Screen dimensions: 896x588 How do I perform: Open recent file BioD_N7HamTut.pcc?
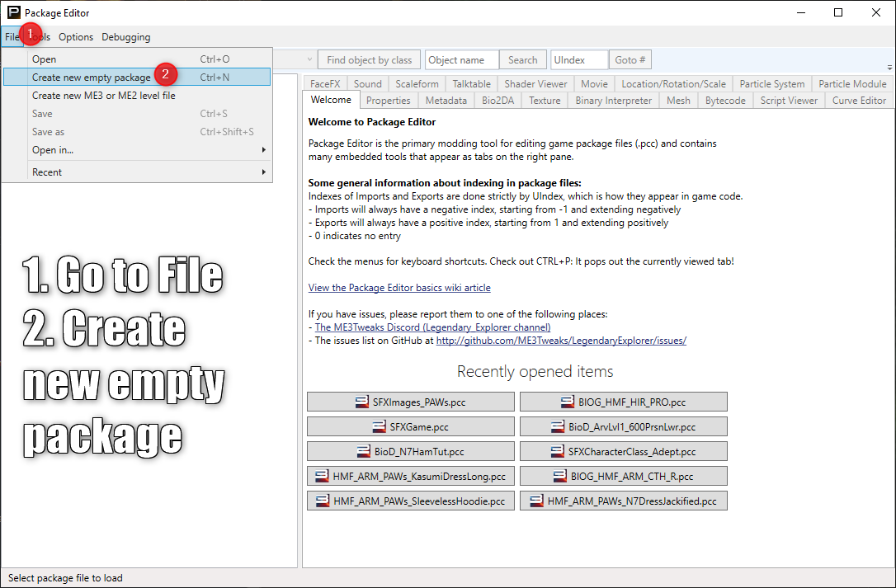[x=411, y=451]
